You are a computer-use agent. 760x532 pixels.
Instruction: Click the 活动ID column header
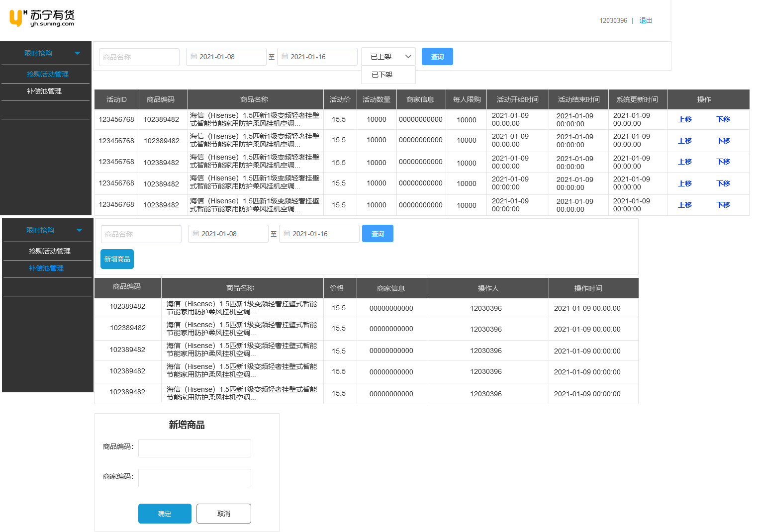(x=116, y=99)
